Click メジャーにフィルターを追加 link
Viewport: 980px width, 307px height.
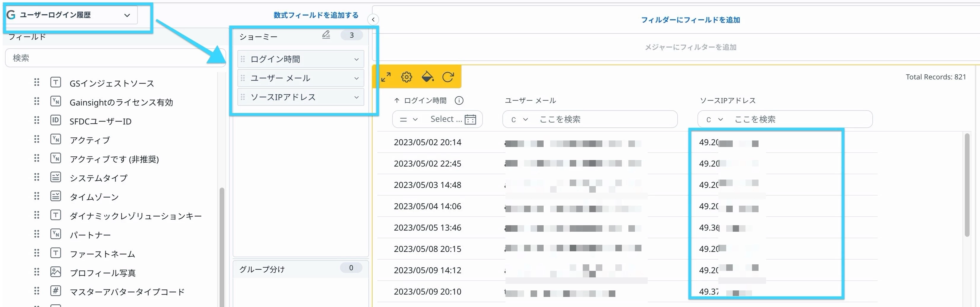pos(690,47)
